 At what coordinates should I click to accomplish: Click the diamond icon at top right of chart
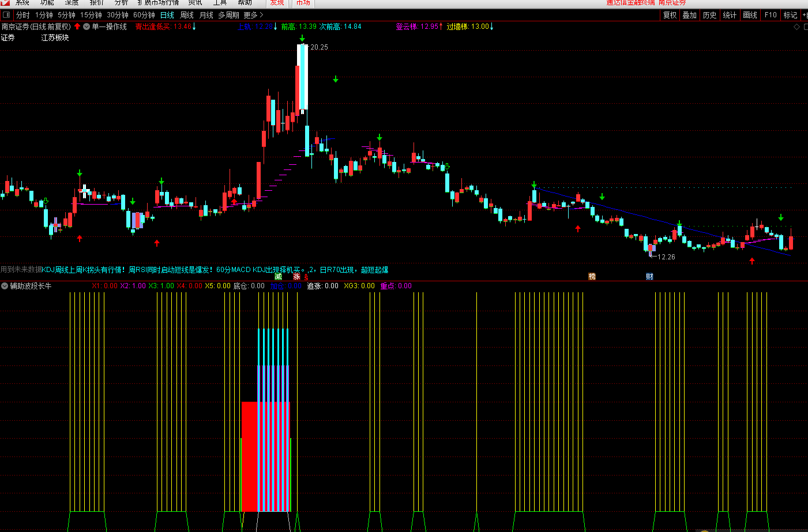797,27
